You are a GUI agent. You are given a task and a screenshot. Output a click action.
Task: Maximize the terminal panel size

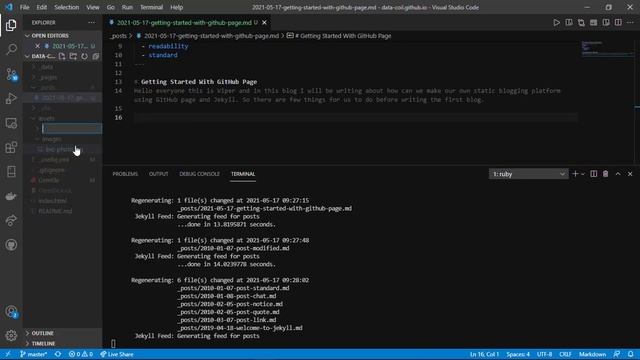[618, 174]
